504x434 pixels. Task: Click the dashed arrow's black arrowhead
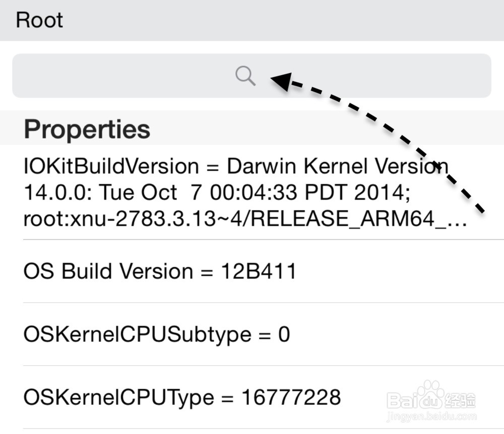click(282, 81)
